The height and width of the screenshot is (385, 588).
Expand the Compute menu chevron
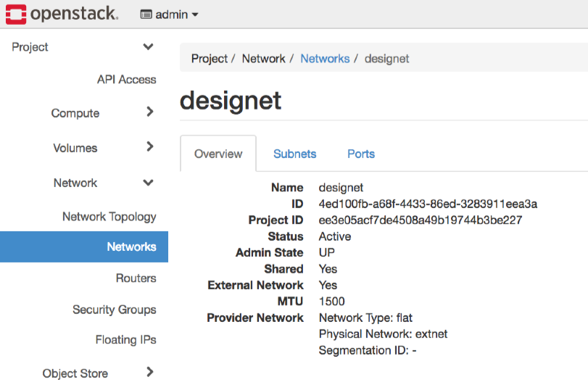pos(149,112)
